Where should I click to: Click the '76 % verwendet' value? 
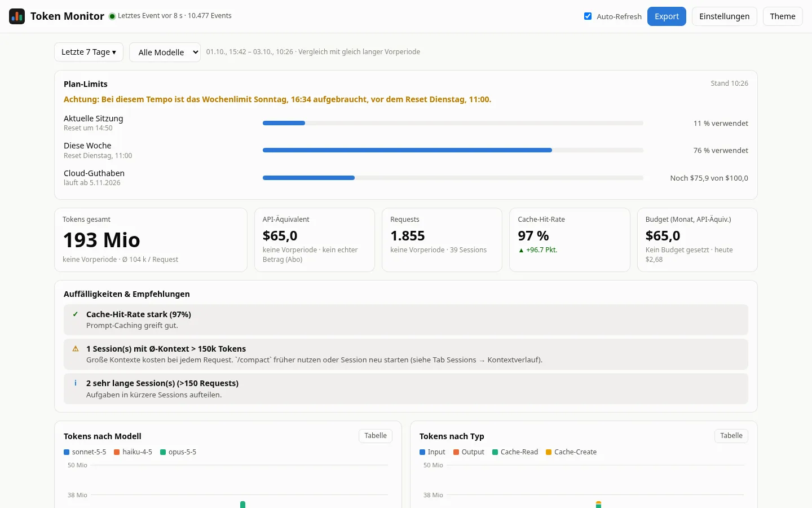pos(721,151)
